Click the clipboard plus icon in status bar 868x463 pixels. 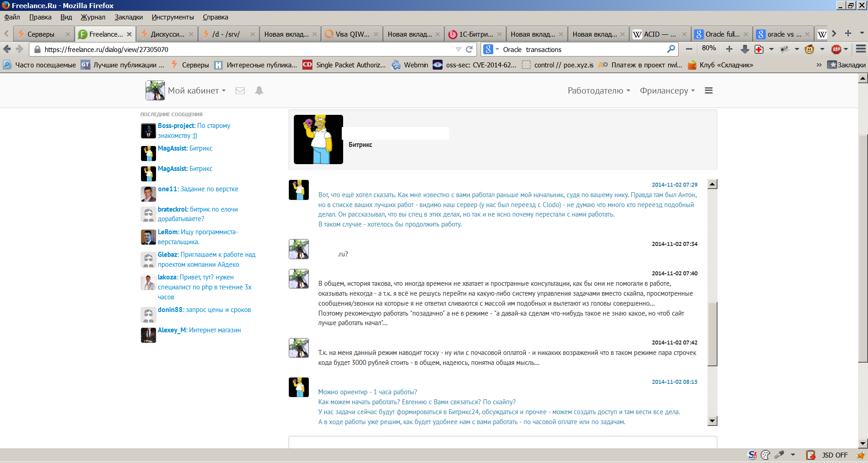click(811, 455)
